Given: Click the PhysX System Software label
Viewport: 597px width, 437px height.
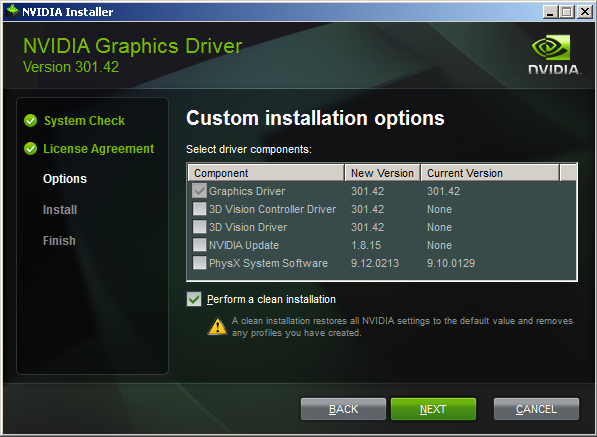Looking at the screenshot, I should pyautogui.click(x=268, y=263).
